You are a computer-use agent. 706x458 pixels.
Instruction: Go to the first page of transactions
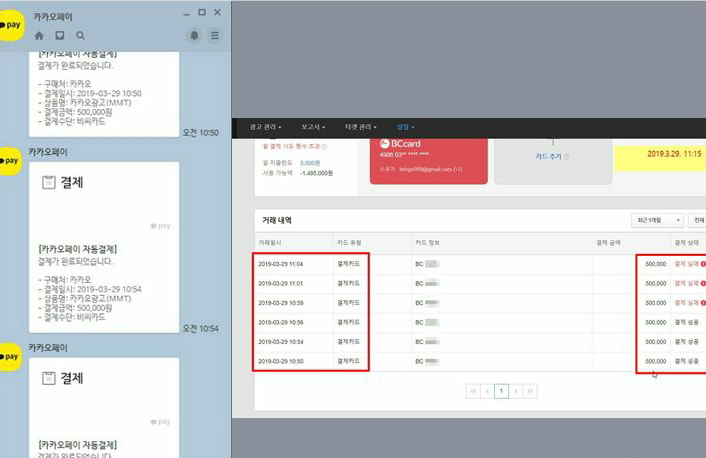click(473, 391)
